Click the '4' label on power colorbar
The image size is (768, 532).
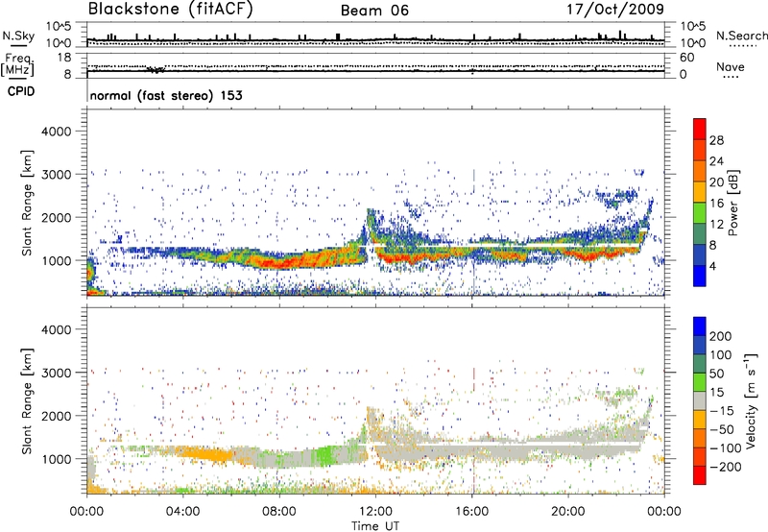712,267
